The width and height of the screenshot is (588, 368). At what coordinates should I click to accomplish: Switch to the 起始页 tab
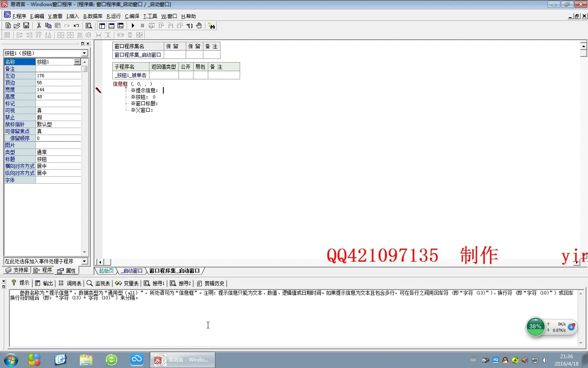(106, 271)
